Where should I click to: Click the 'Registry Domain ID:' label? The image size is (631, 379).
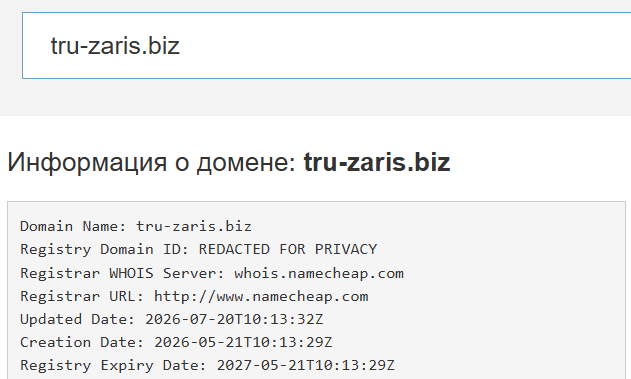pos(105,250)
